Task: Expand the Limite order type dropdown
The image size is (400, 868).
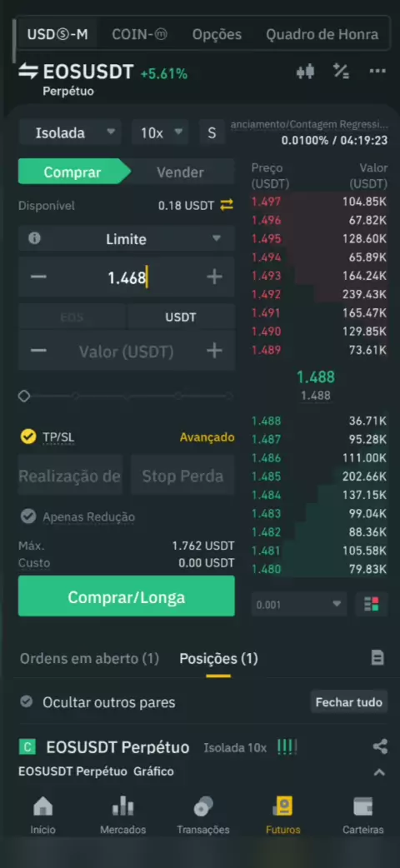Action: pyautogui.click(x=127, y=239)
